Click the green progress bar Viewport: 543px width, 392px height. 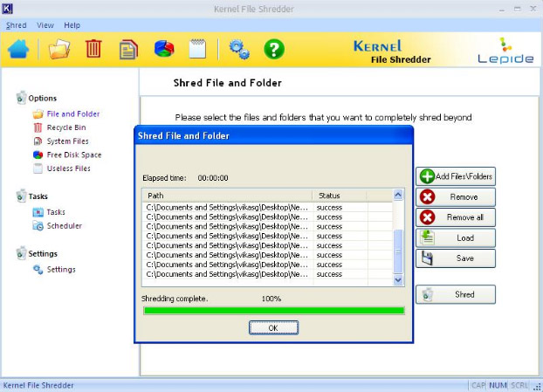pyautogui.click(x=274, y=310)
